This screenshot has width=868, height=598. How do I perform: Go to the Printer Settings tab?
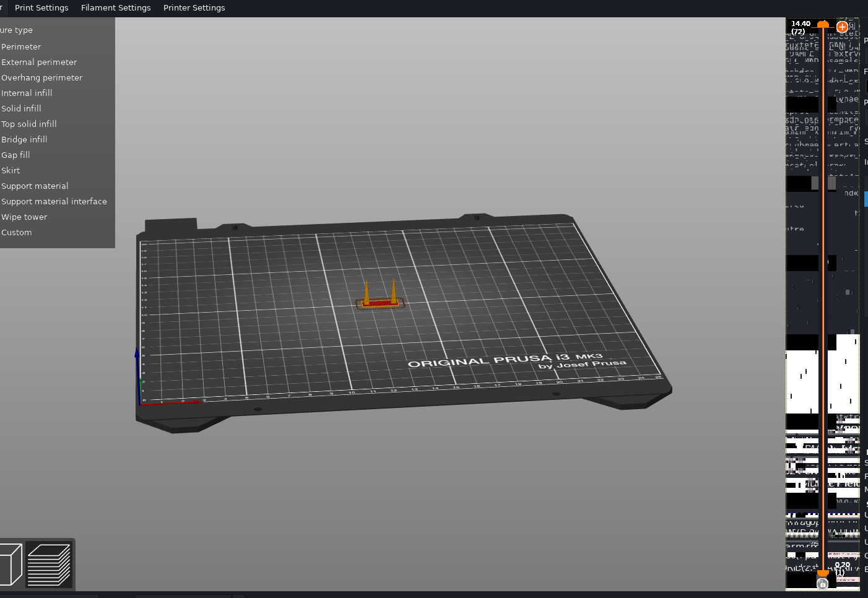point(194,8)
